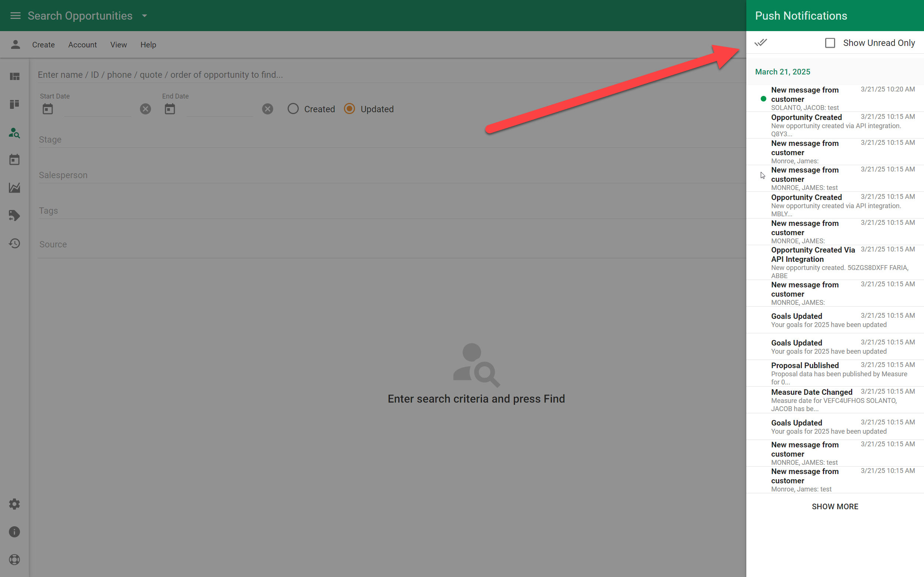Open the Measure Date Changed notification
This screenshot has width=924, height=577.
click(835, 400)
